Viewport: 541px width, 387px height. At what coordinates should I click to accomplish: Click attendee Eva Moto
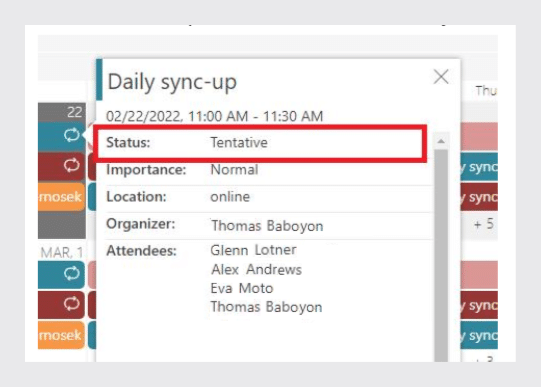point(242,288)
